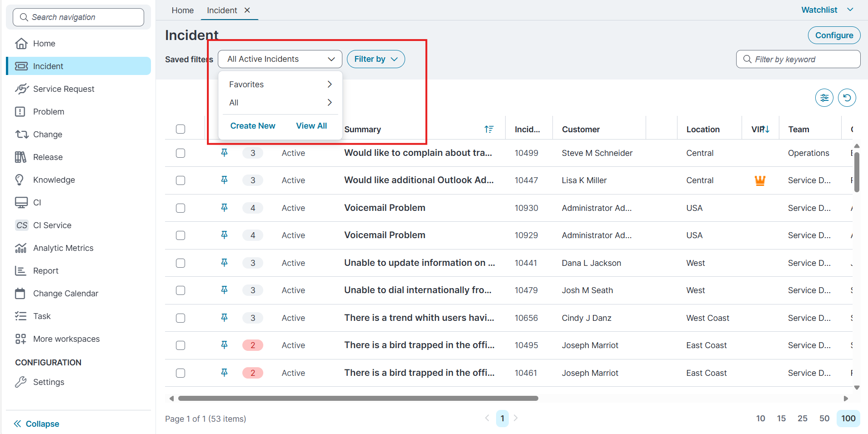The width and height of the screenshot is (868, 434).
Task: Open Analytic Metrics in sidebar
Action: point(63,248)
